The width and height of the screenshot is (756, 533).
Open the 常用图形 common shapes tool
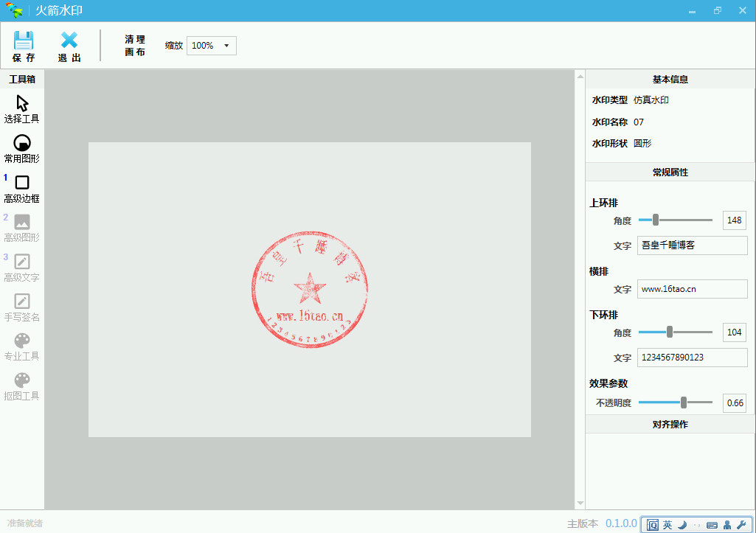pos(22,143)
